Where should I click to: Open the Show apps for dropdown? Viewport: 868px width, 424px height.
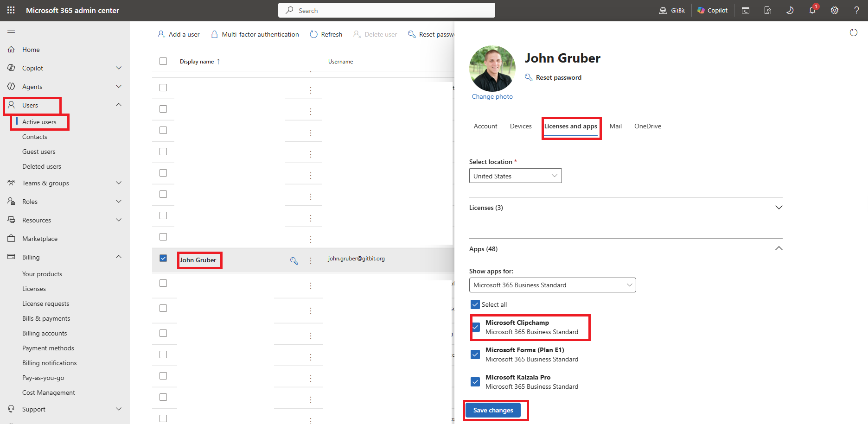553,285
